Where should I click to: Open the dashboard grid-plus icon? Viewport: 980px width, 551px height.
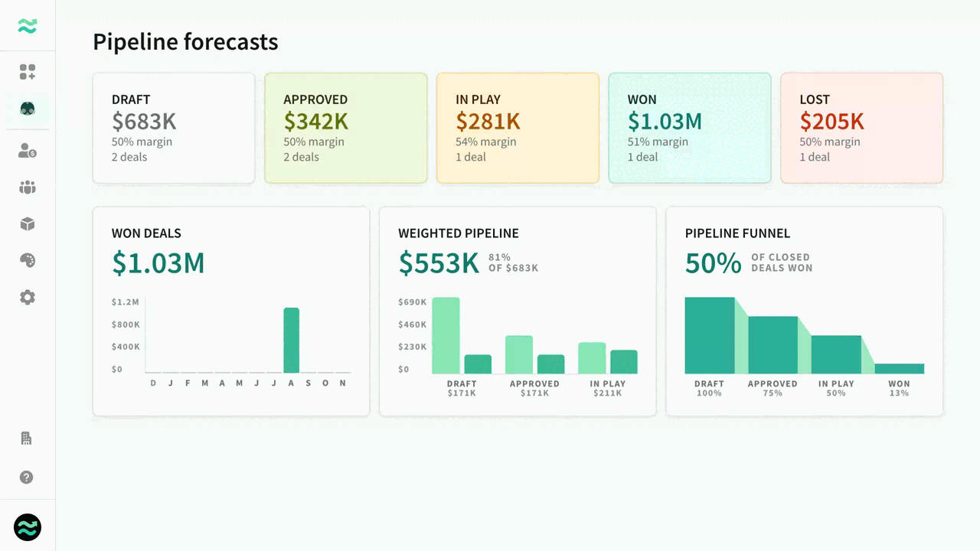(28, 72)
